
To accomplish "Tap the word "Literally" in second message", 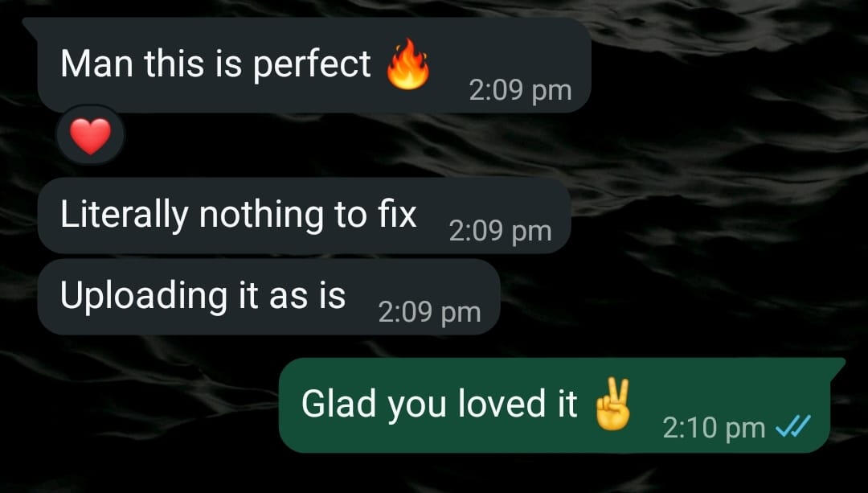I will tap(125, 216).
